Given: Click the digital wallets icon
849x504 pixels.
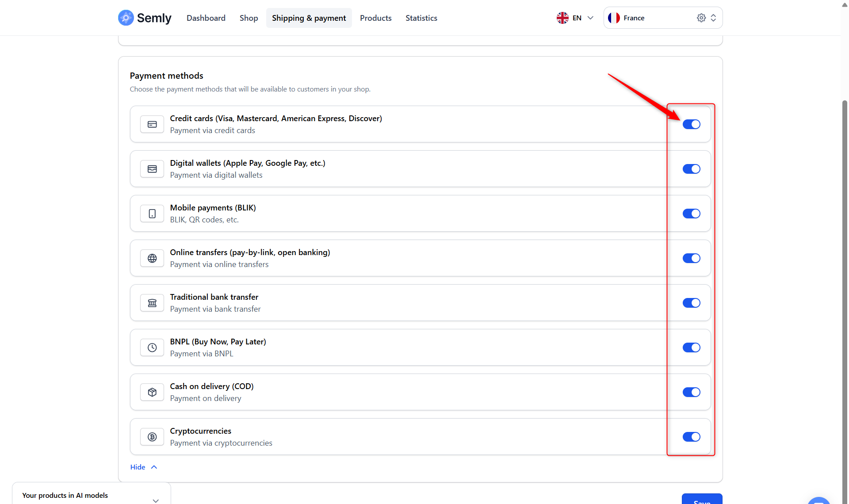Looking at the screenshot, I should [152, 169].
